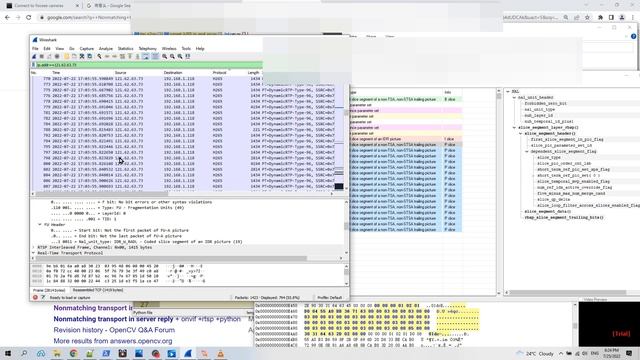640x360 pixels.
Task: Click the resize columns toolbar icon
Action: (x=188, y=56)
